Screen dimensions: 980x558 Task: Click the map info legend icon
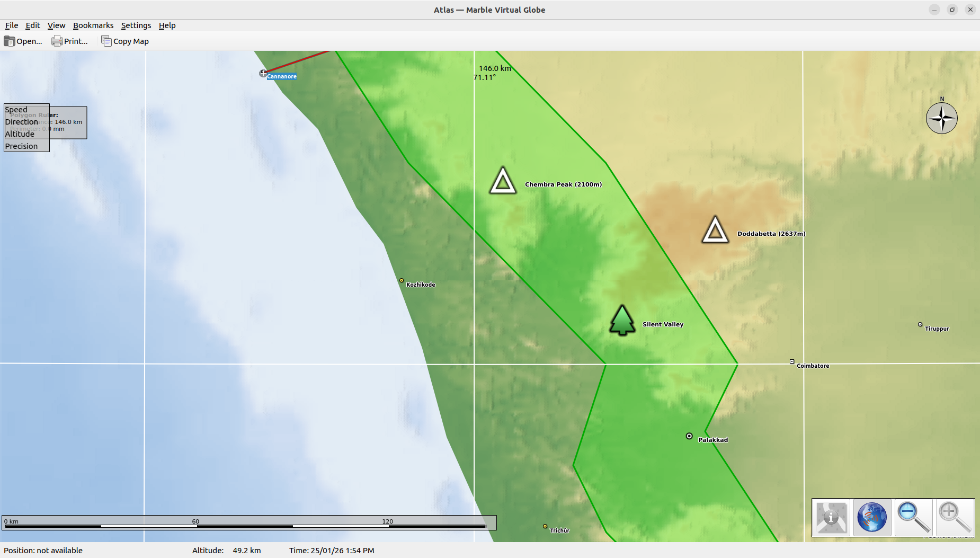(831, 517)
